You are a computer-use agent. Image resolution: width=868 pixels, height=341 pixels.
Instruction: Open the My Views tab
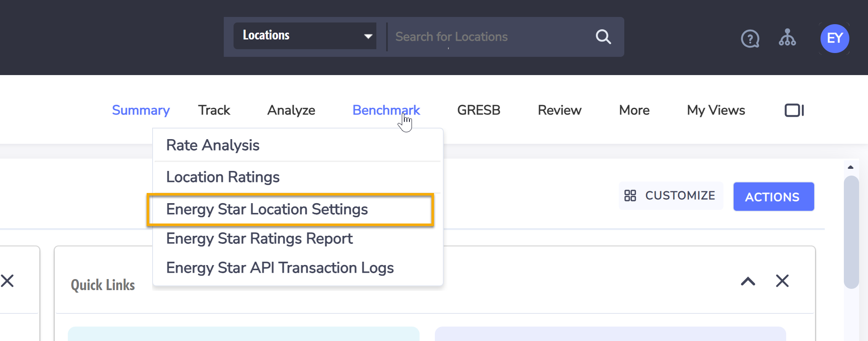tap(716, 110)
